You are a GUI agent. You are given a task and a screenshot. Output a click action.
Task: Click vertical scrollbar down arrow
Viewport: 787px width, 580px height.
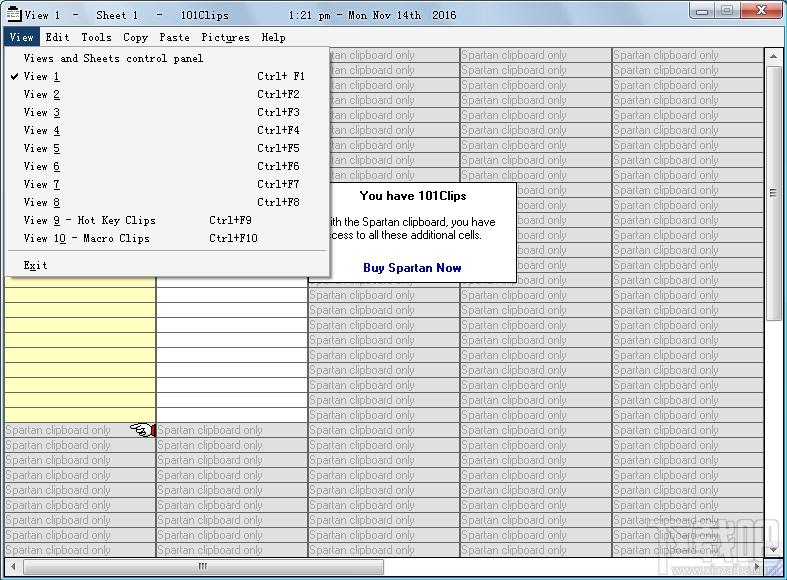[x=773, y=549]
